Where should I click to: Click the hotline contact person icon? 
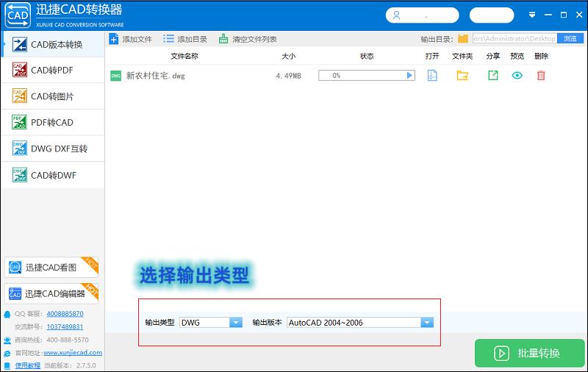point(7,340)
